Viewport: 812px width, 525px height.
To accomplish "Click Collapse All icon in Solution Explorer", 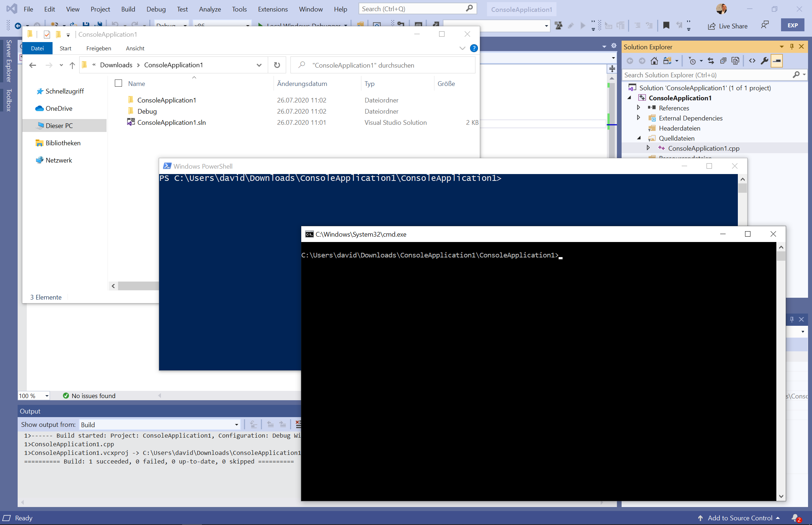I will point(723,61).
